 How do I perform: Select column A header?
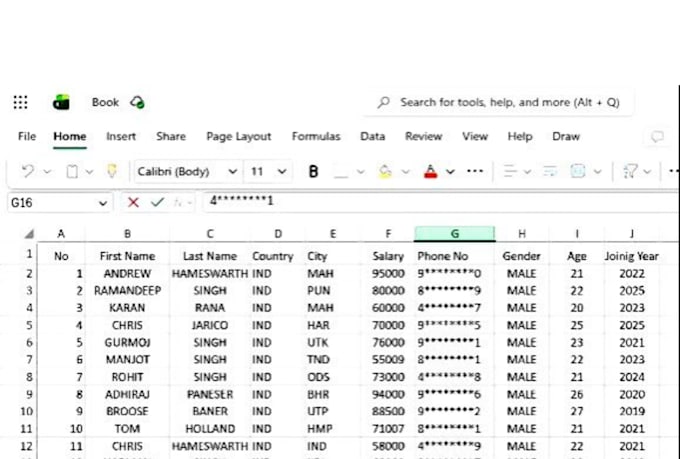click(61, 234)
